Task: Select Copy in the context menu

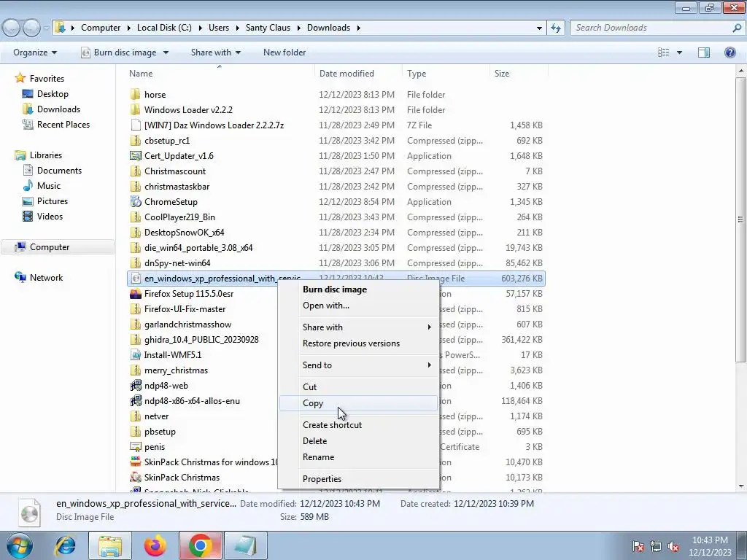Action: point(358,402)
